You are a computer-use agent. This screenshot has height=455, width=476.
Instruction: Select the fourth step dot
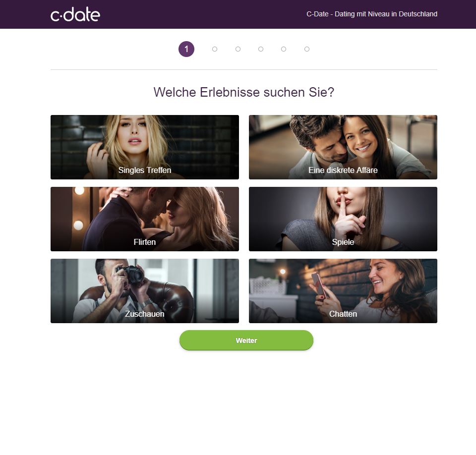pos(261,49)
